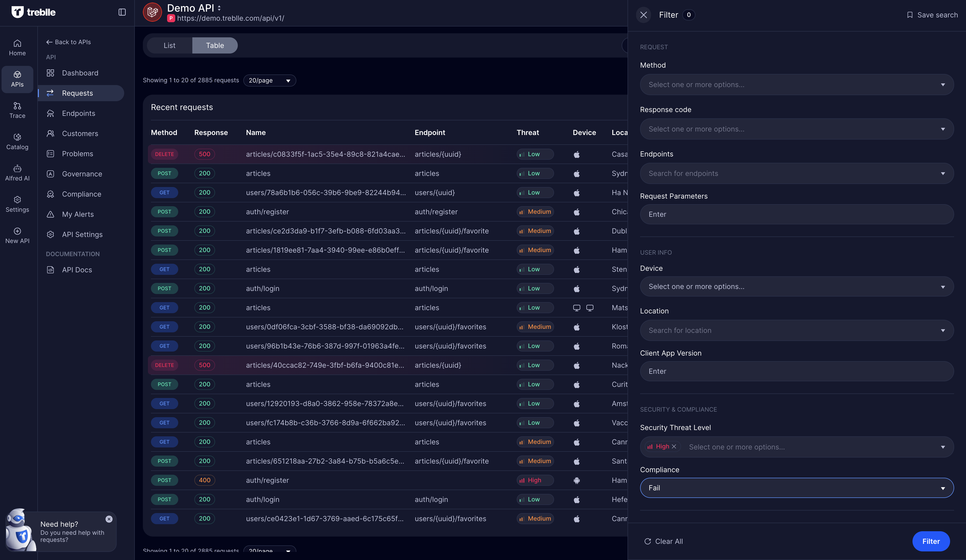Open the Compliance dropdown showing Fail

click(797, 488)
